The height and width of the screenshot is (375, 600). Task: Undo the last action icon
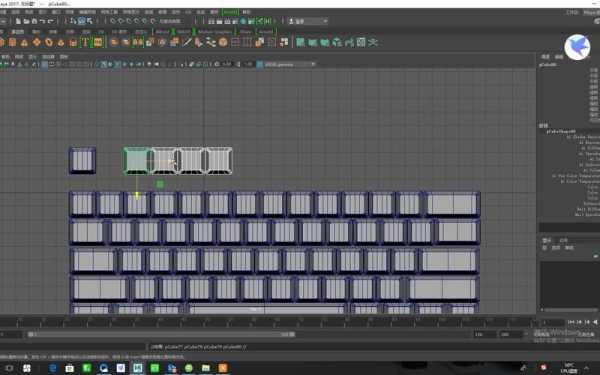coord(42,21)
